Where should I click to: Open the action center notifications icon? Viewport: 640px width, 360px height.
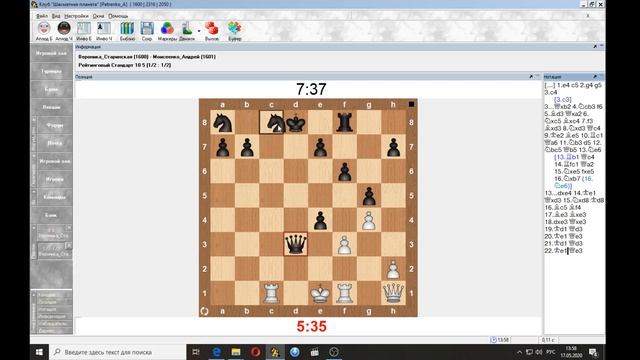[x=593, y=352]
